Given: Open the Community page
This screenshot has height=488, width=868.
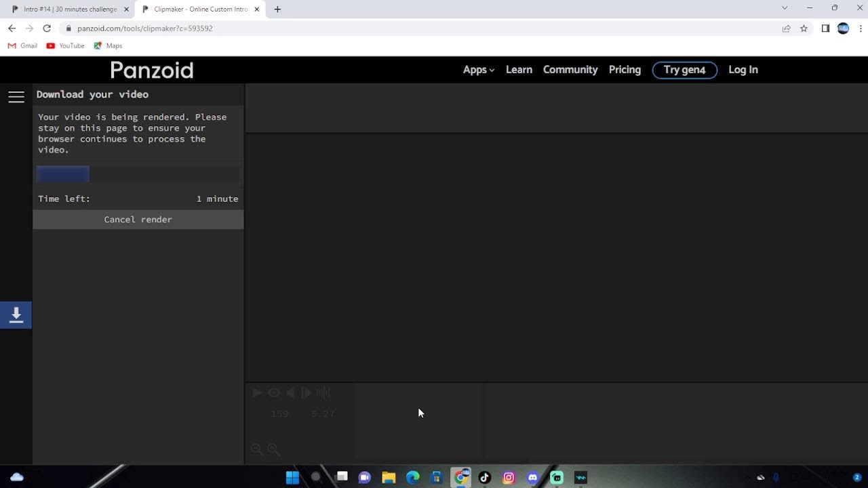Looking at the screenshot, I should click(570, 70).
